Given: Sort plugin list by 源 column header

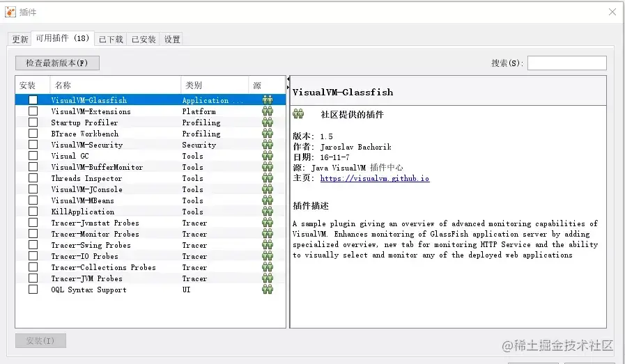Looking at the screenshot, I should coord(267,85).
